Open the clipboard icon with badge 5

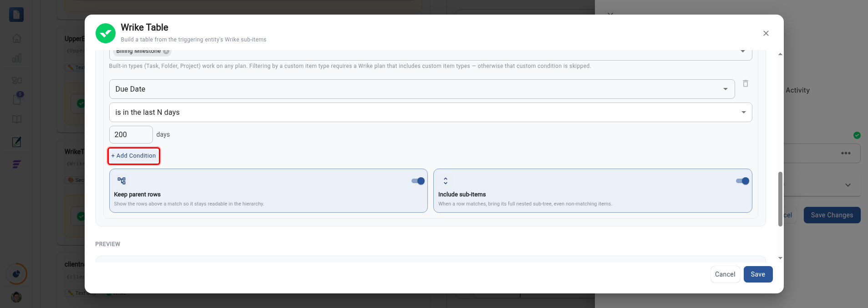(17, 99)
